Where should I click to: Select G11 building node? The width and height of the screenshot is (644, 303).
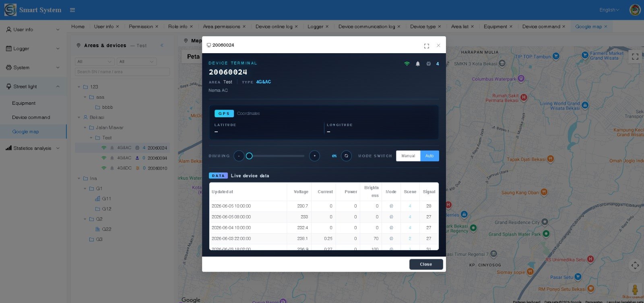point(106,199)
